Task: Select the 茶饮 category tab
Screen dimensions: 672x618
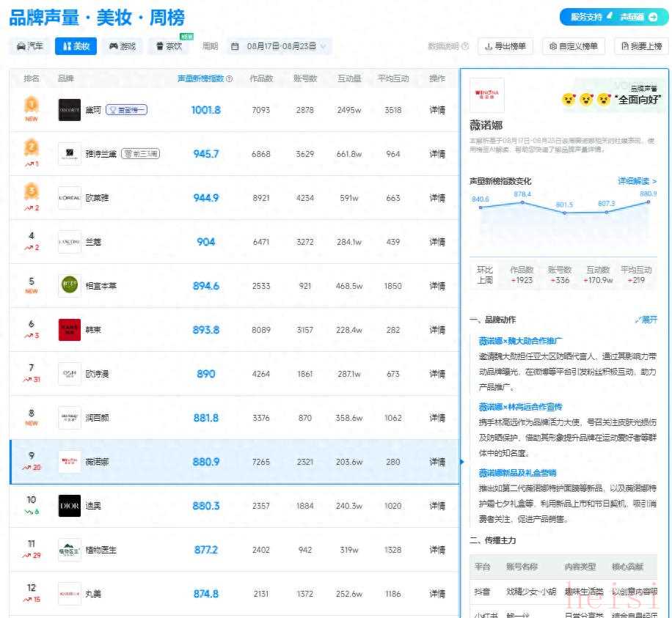Action: (x=169, y=46)
